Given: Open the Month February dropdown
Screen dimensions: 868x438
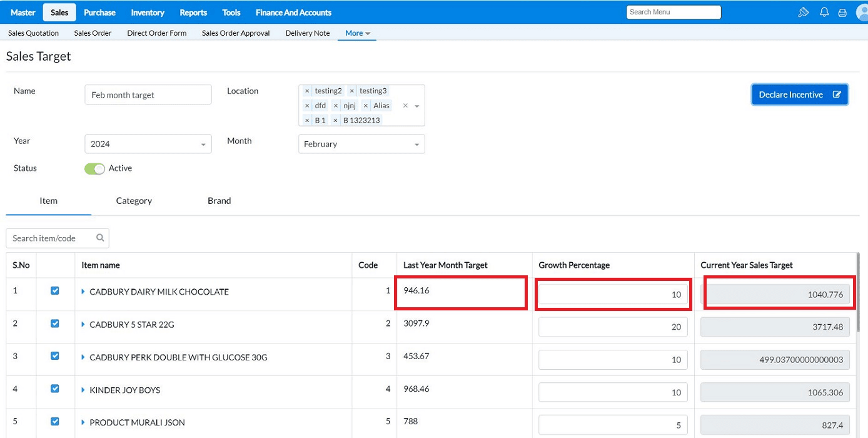Looking at the screenshot, I should coord(361,144).
